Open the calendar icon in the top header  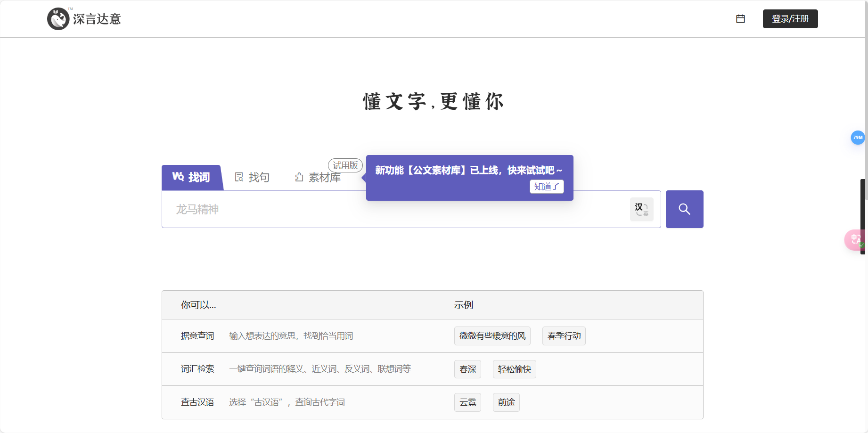(740, 18)
